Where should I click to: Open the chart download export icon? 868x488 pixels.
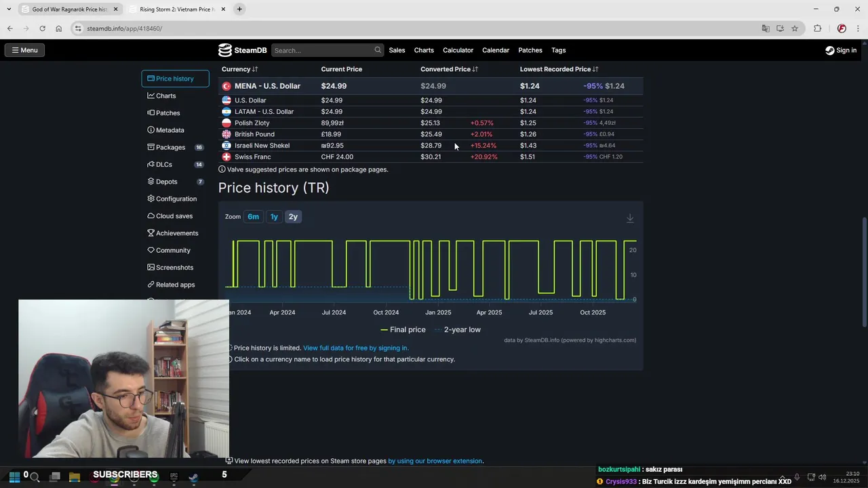(x=630, y=218)
